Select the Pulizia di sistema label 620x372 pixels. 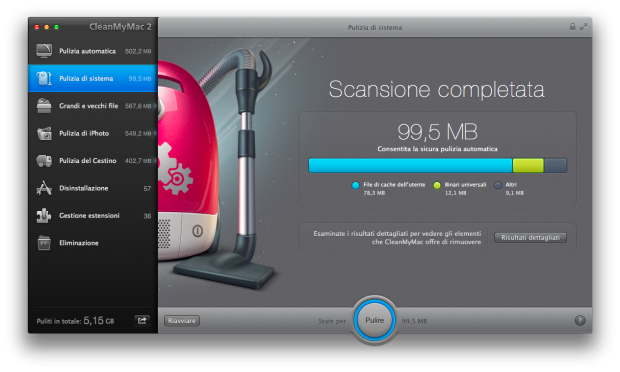pyautogui.click(x=86, y=78)
